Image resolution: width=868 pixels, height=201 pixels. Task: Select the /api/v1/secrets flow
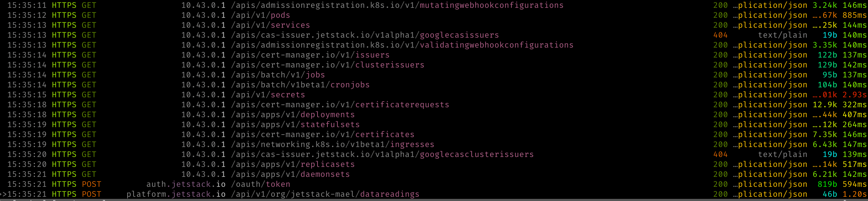tap(434, 95)
